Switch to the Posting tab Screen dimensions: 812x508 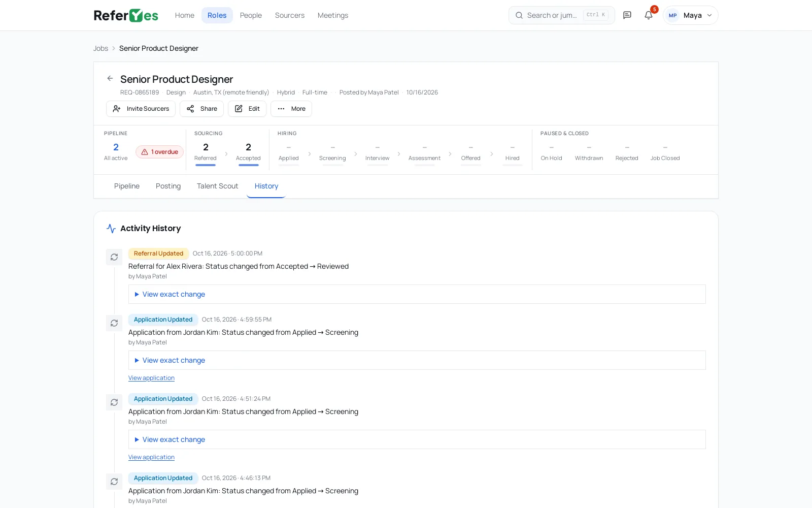click(x=168, y=186)
